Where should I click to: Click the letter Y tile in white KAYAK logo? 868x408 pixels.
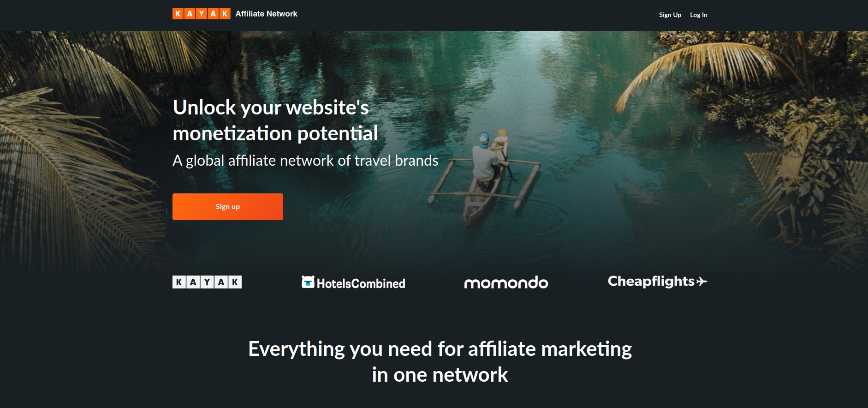tap(207, 282)
